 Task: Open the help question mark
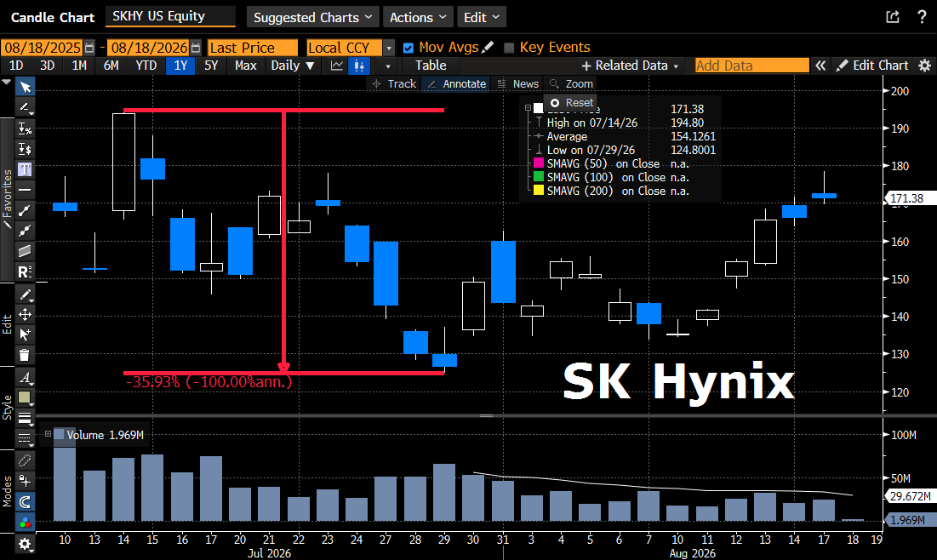[922, 17]
